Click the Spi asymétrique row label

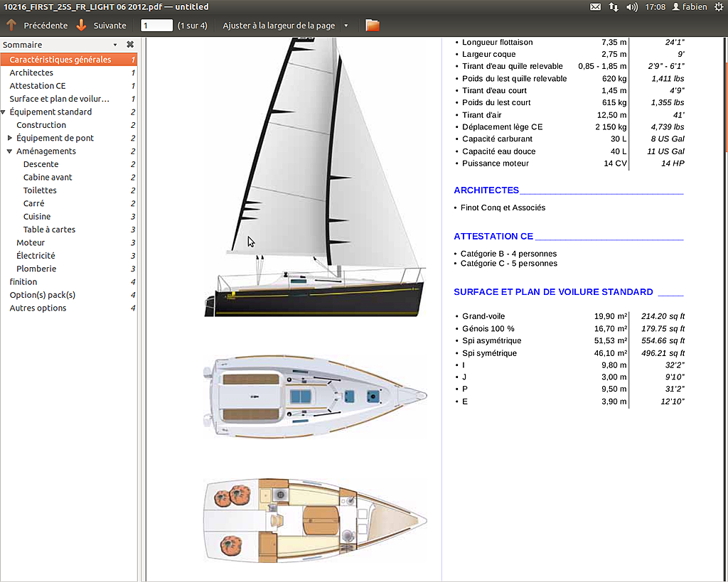(x=492, y=340)
